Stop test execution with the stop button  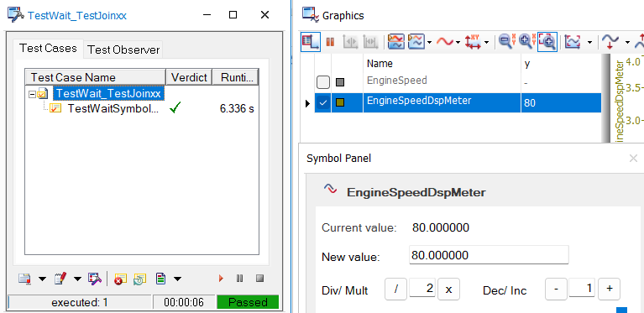259,279
